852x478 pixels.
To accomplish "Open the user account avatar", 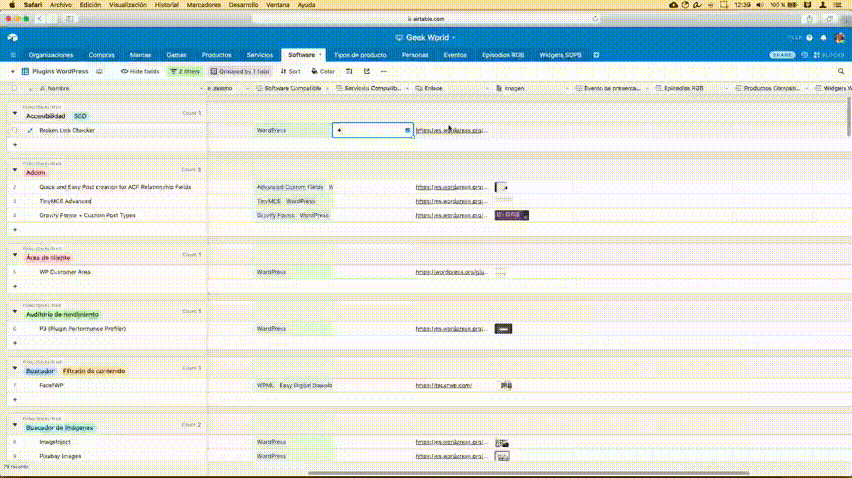I will point(840,37).
